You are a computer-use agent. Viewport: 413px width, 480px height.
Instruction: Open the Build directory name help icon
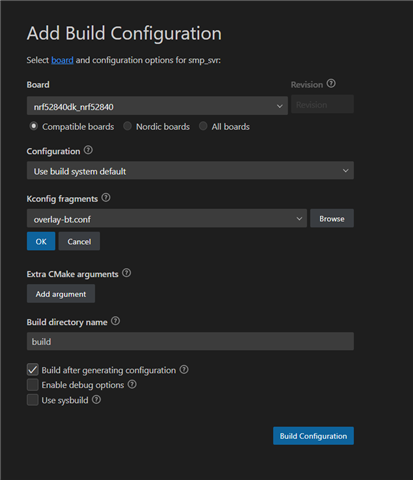115,321
